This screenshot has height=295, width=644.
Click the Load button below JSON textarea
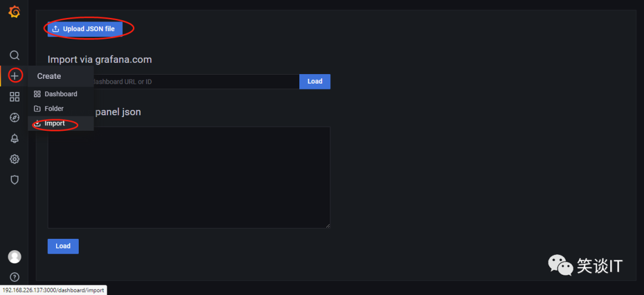click(63, 246)
